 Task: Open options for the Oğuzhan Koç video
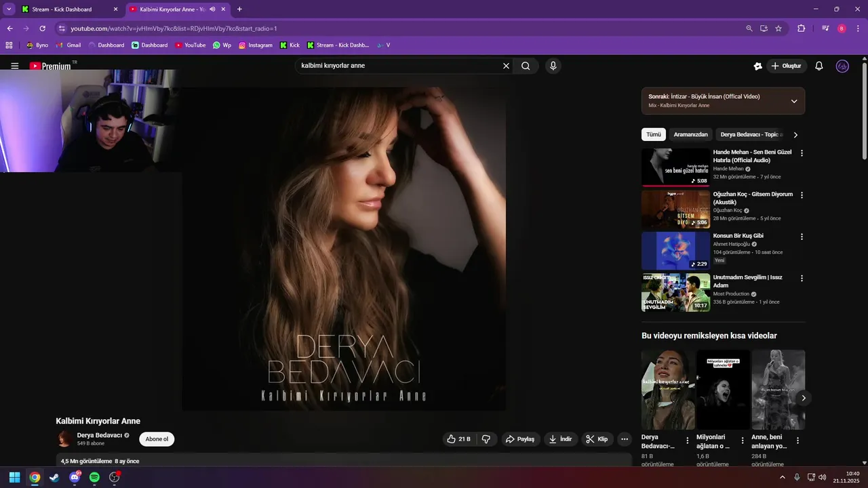pos(802,195)
